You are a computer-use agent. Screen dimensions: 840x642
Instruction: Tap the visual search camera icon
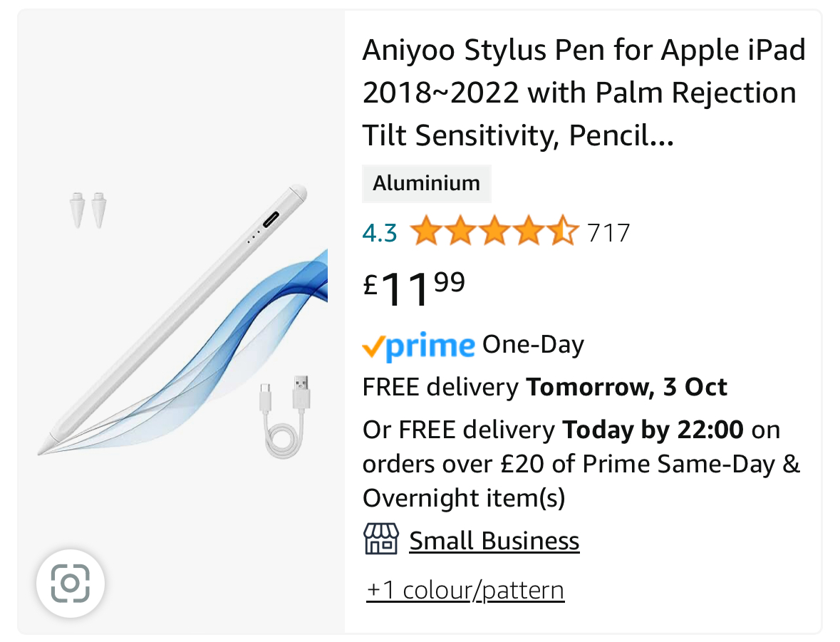click(x=71, y=583)
